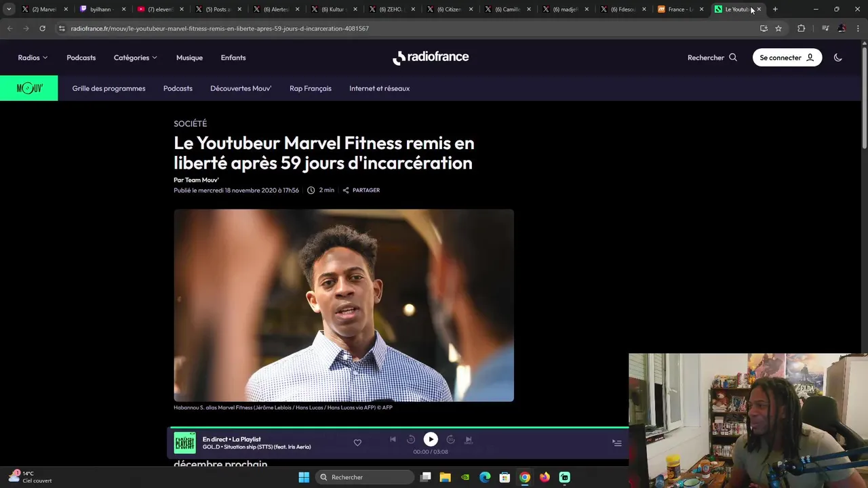The width and height of the screenshot is (868, 488).
Task: Jump to live with the skip-next button
Action: click(x=469, y=439)
